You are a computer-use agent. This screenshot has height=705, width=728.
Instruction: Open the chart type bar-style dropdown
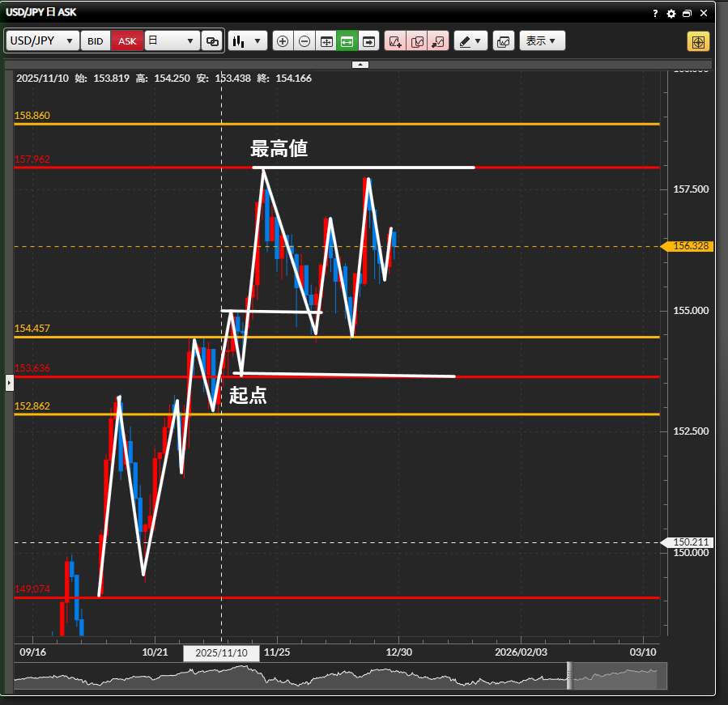click(248, 41)
